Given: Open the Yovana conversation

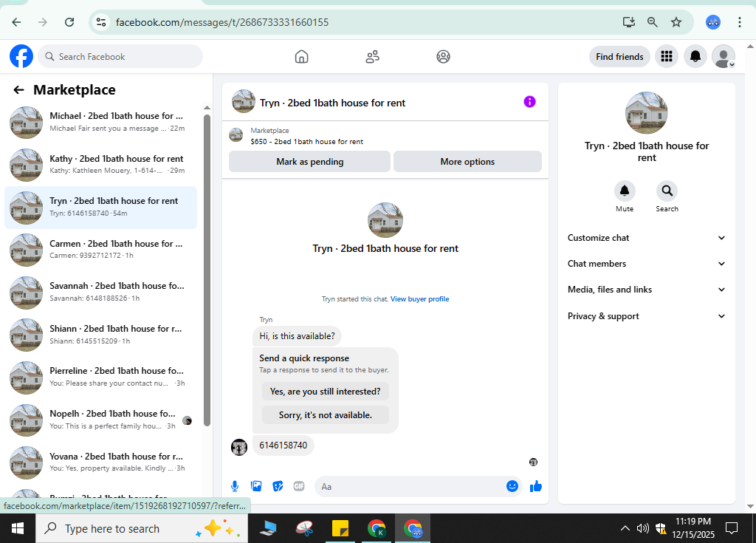Looking at the screenshot, I should [x=100, y=462].
